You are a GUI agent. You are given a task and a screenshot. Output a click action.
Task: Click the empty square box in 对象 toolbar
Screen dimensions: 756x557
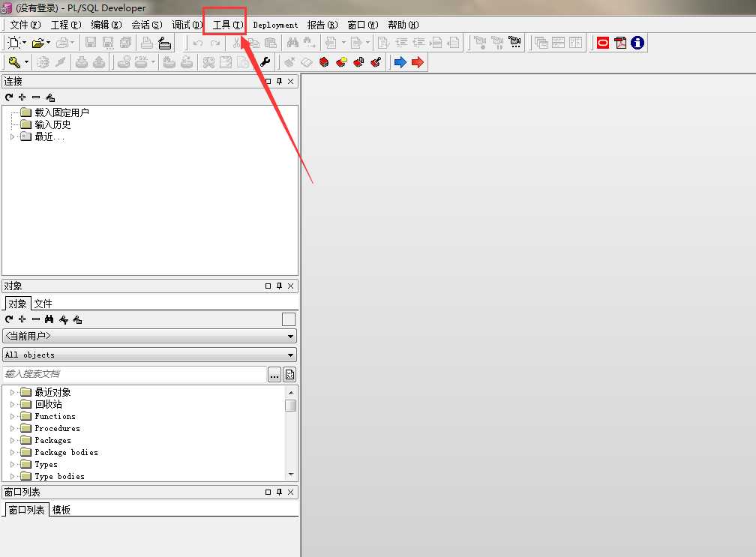point(288,319)
